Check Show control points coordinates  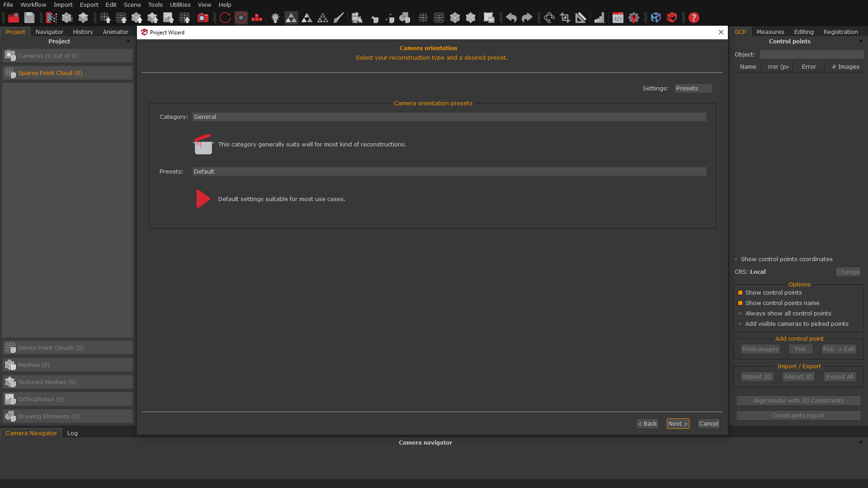click(x=736, y=259)
